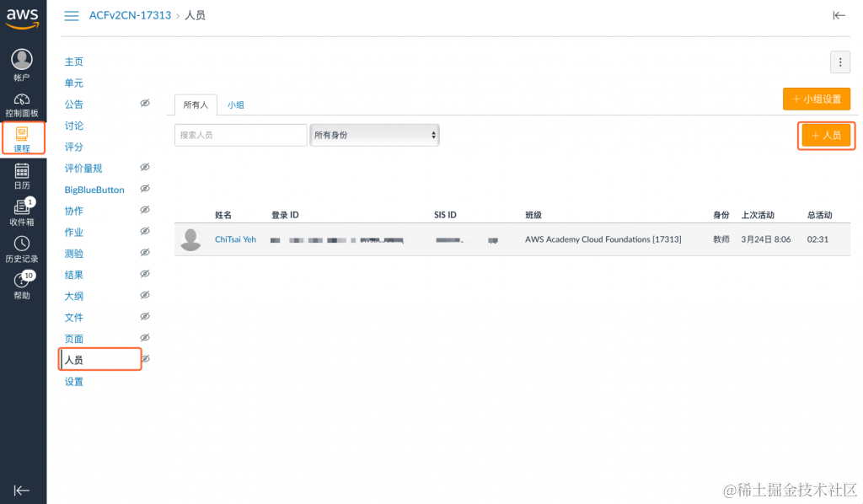
Task: Open 作业 in course navigation
Action: 74,232
